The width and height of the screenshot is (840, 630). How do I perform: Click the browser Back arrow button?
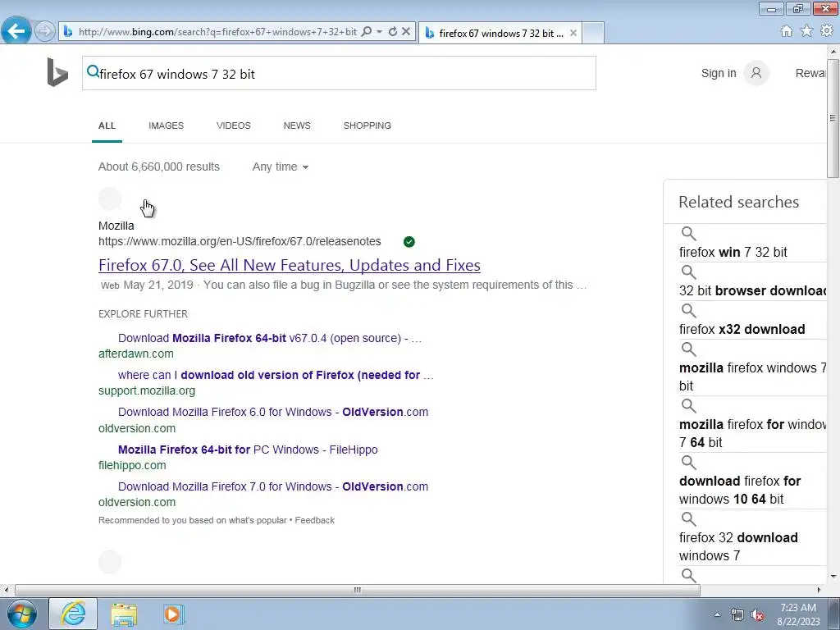pos(16,31)
